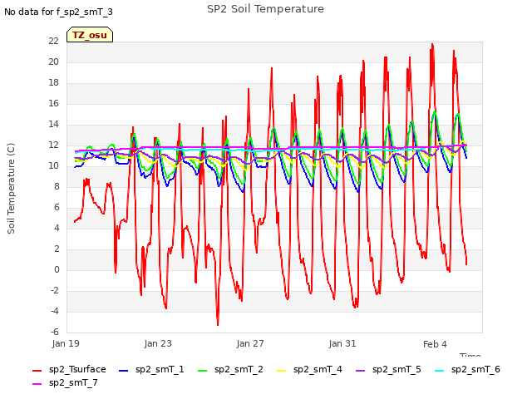Click the yellow sp2_smT_4 legend swatch

(281, 371)
